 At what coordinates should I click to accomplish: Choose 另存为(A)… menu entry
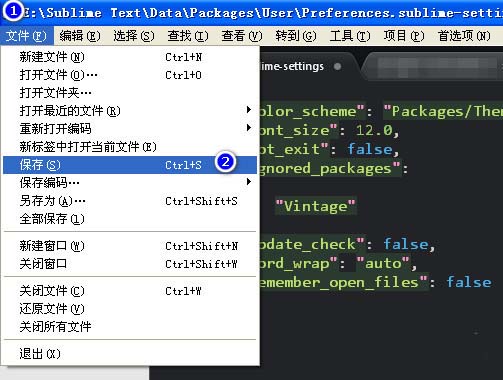point(130,201)
